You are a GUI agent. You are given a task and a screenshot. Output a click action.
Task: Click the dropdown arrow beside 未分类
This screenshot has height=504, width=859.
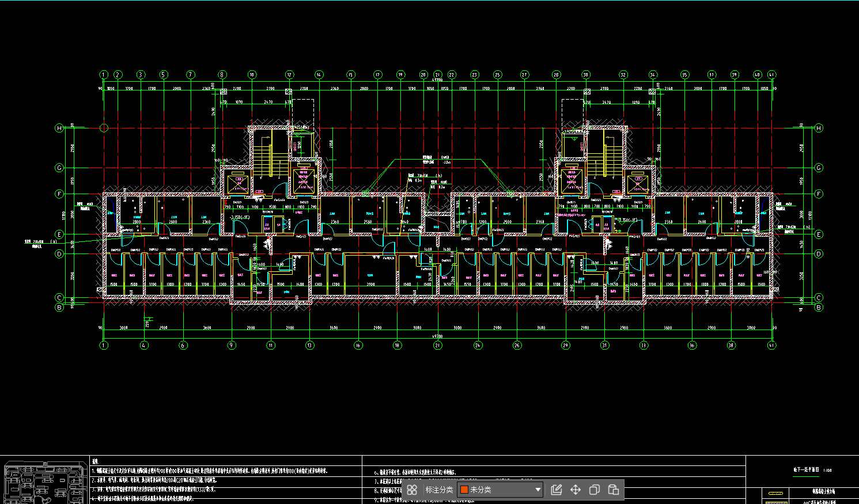point(538,490)
